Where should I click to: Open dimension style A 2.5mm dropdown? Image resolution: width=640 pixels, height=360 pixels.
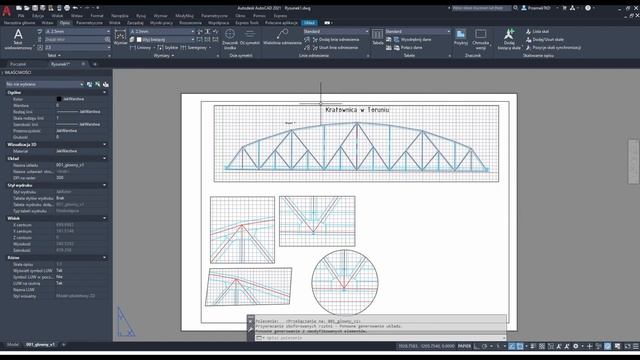click(162, 31)
